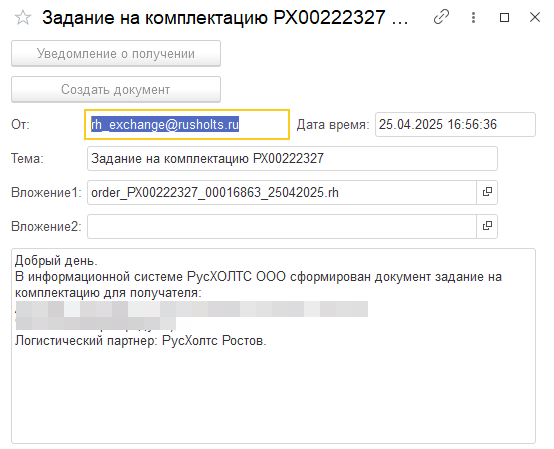Click the Дата время: label
Image resolution: width=554 pixels, height=449 pixels.
click(x=333, y=125)
